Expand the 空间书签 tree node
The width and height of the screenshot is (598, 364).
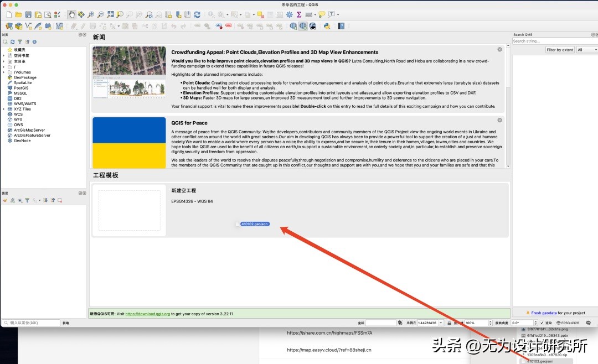[x=4, y=55]
